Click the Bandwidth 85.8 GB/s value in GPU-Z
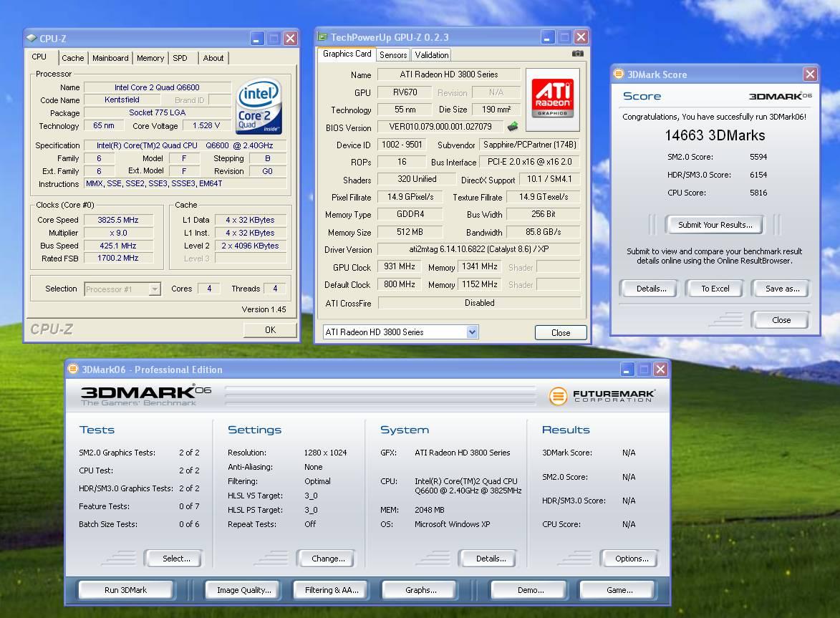Viewport: 840px width, 618px height. pyautogui.click(x=544, y=232)
